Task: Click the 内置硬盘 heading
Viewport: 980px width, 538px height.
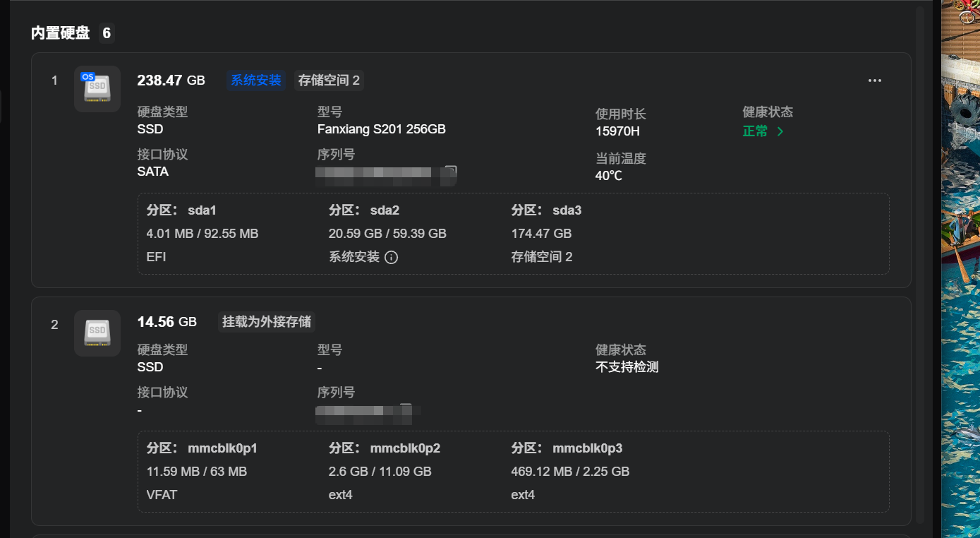Action: click(x=61, y=33)
